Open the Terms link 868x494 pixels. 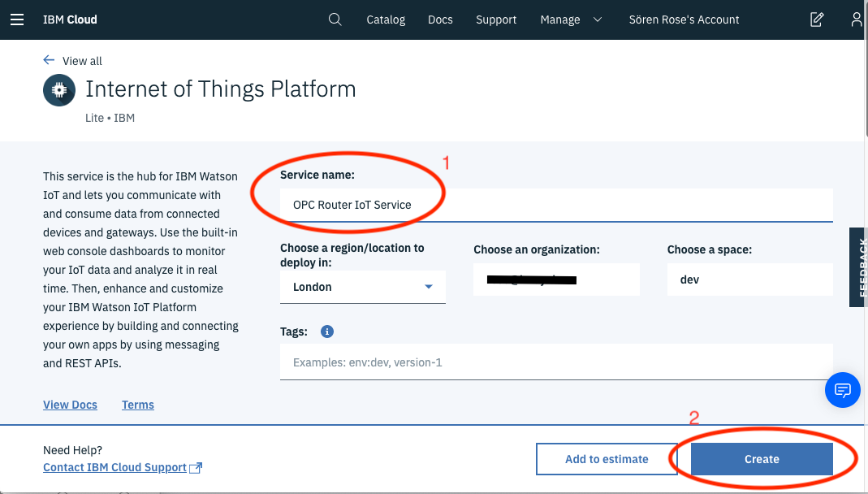[x=137, y=404]
